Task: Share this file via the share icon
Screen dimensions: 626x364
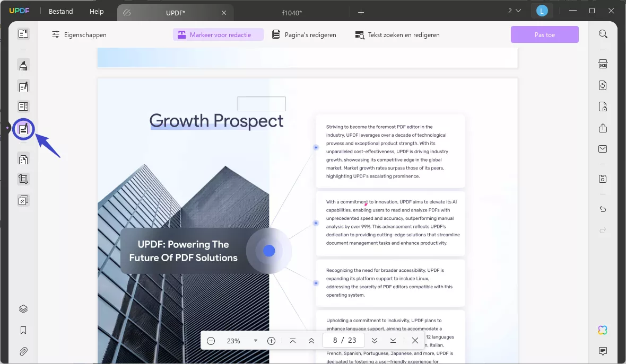Action: [603, 128]
